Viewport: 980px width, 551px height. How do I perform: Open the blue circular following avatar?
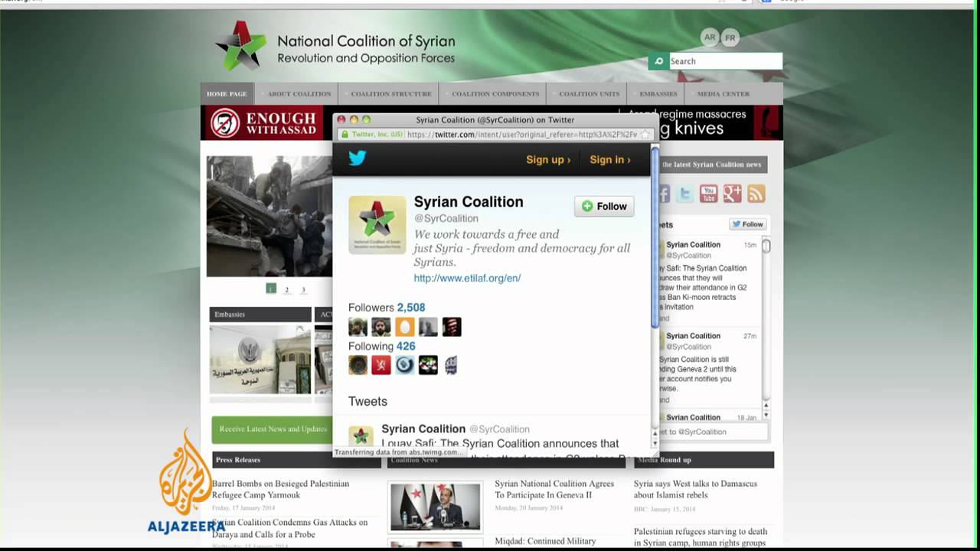[405, 365]
